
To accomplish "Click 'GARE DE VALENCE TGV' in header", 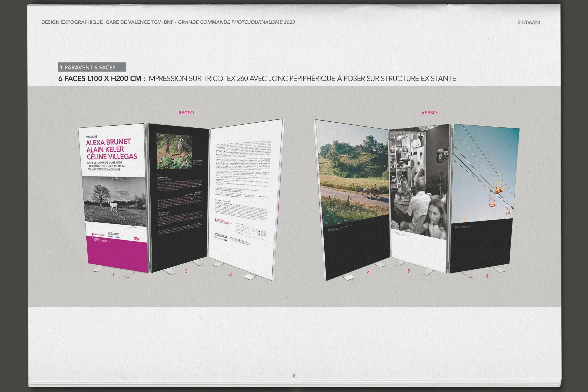I will 133,22.
